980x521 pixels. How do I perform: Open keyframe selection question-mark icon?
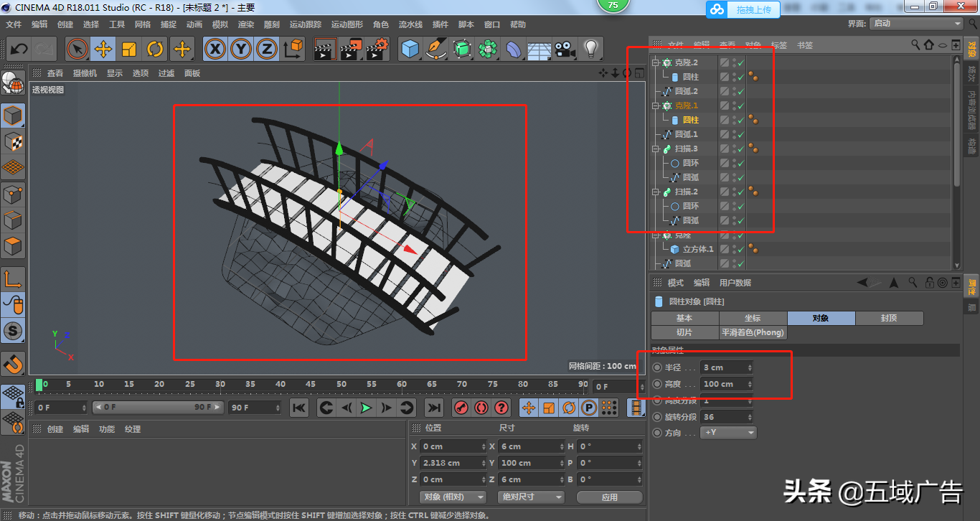coord(501,408)
